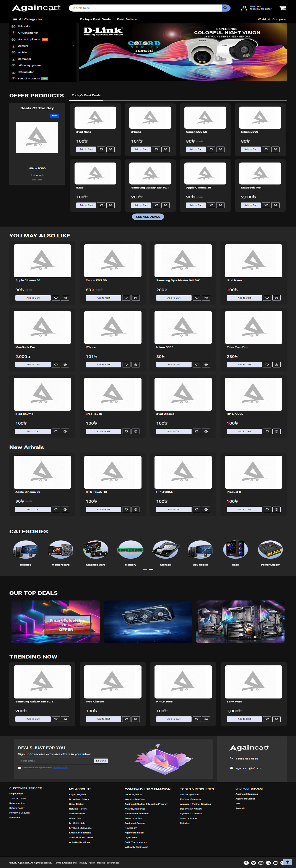Click the Your email input field

56,761
